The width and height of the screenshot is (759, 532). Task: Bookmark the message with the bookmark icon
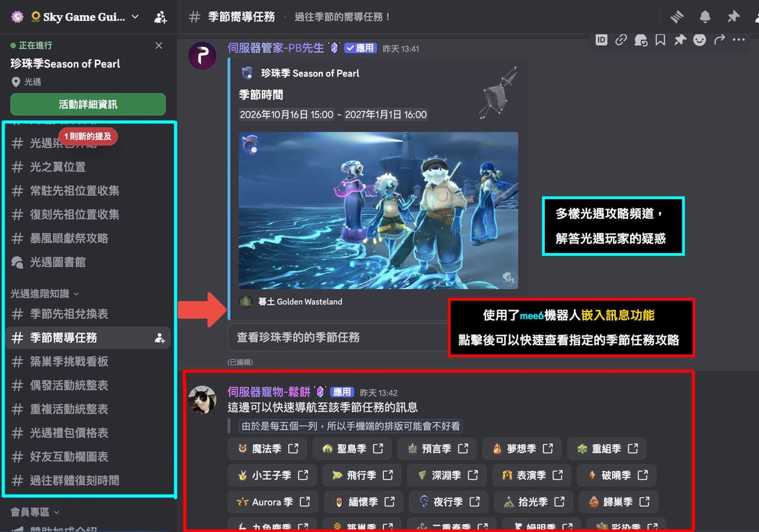click(660, 40)
